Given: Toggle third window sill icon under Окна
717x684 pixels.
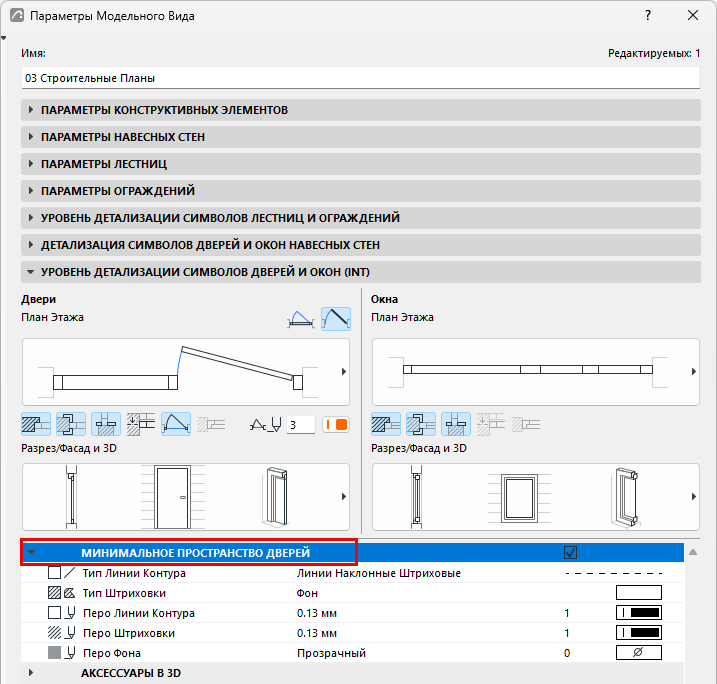Looking at the screenshot, I should pyautogui.click(x=456, y=424).
